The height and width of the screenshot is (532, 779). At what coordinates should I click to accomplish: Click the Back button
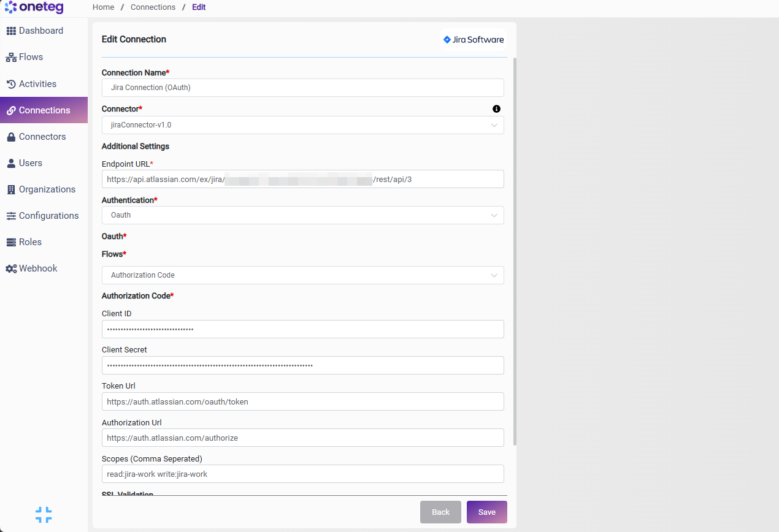(440, 512)
